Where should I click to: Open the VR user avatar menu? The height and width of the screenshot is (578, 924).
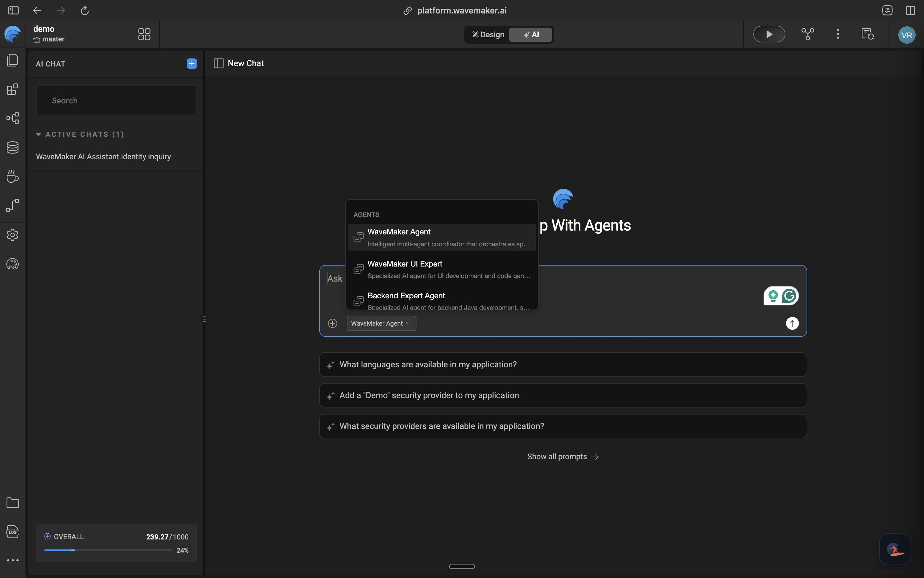906,35
